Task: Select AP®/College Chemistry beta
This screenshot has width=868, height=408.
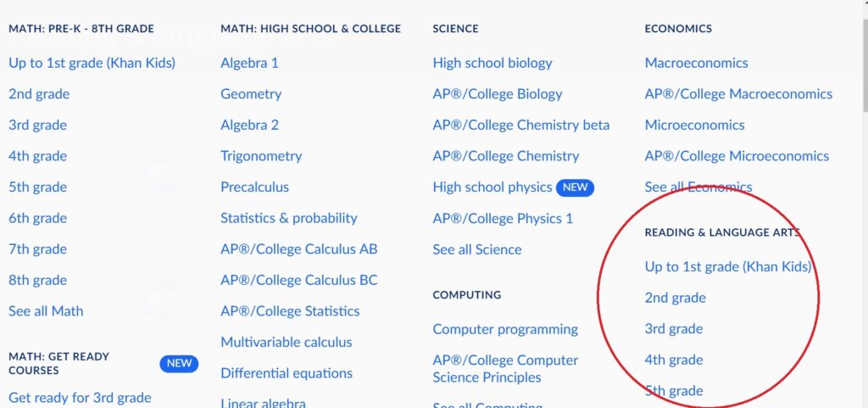Action: coord(520,125)
